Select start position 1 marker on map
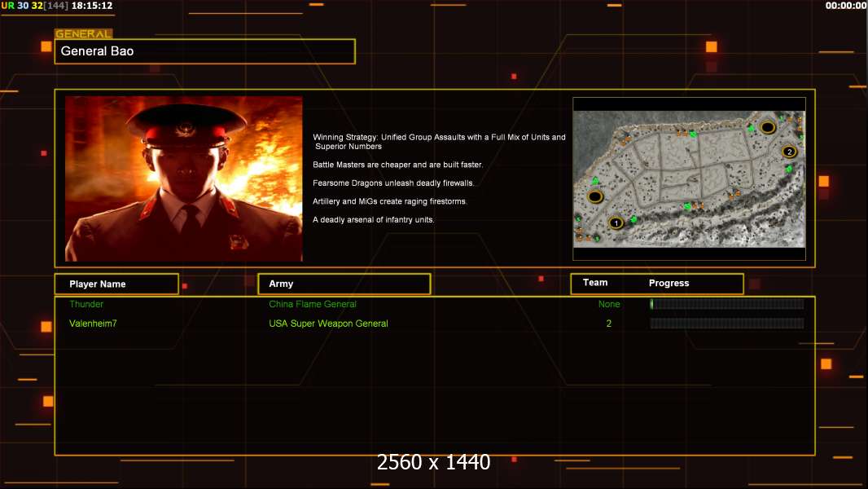 [616, 222]
